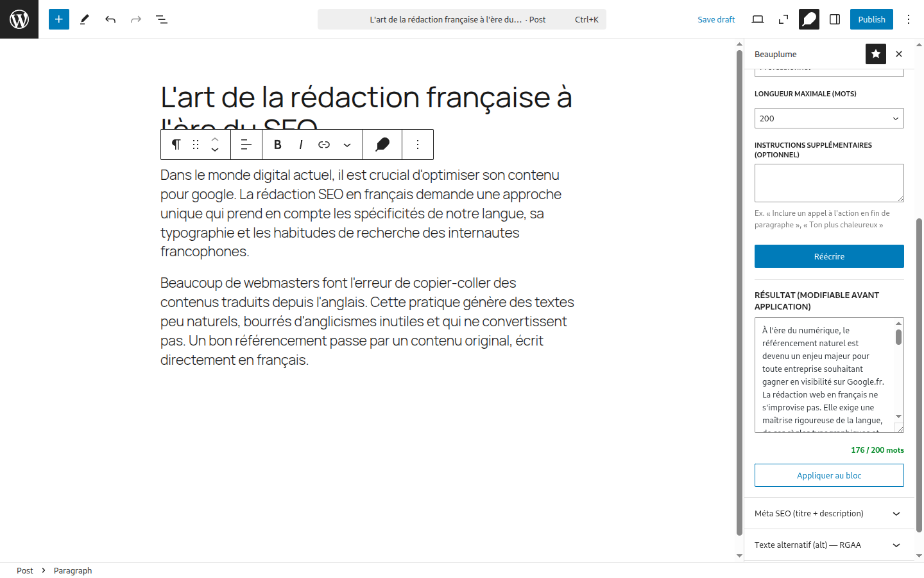This screenshot has width=924, height=578.
Task: Open the block inserter plus button
Action: pos(59,19)
